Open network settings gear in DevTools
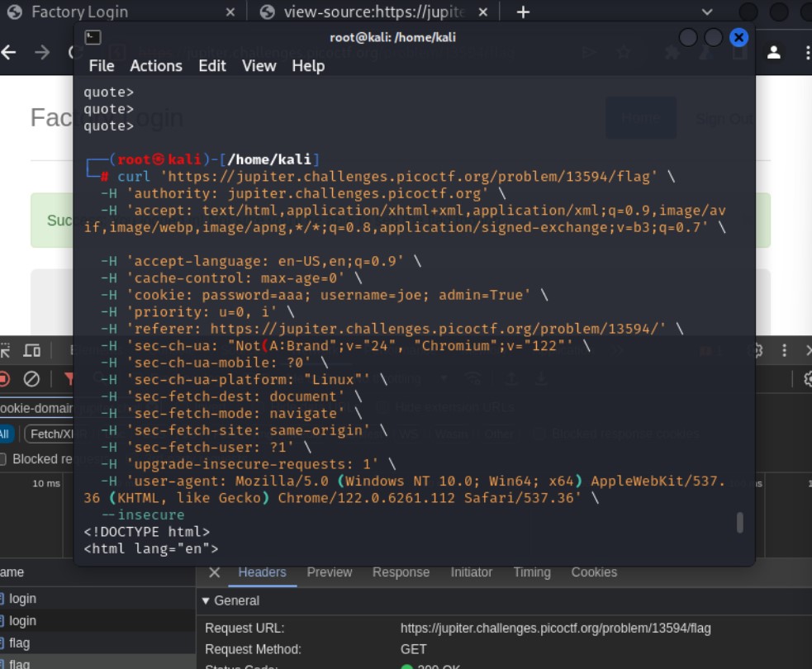Image resolution: width=812 pixels, height=669 pixels. (x=807, y=379)
